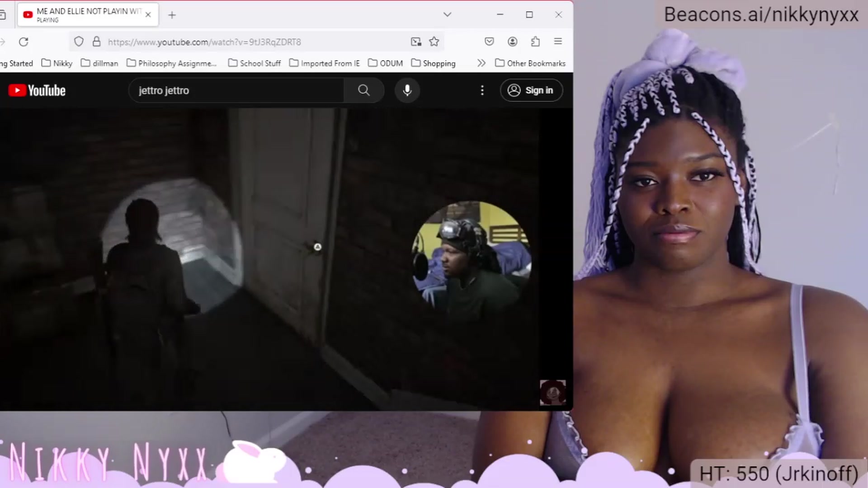Open the School Stuff bookmark folder
The height and width of the screenshot is (488, 868).
pyautogui.click(x=255, y=63)
